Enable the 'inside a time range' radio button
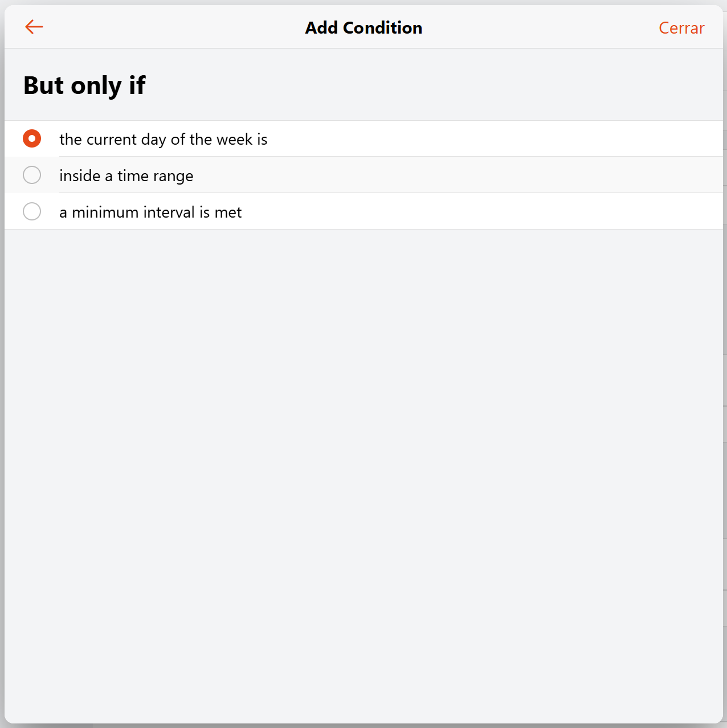The width and height of the screenshot is (727, 728). click(32, 175)
